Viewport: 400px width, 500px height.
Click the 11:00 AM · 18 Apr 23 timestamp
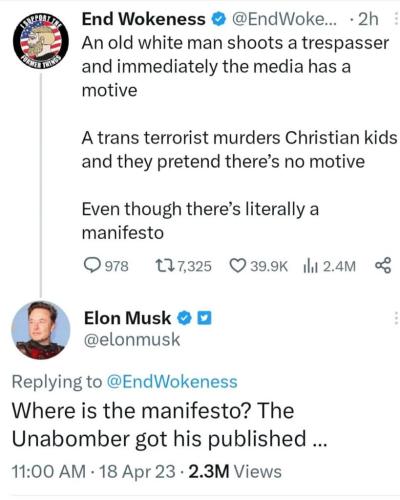(93, 472)
